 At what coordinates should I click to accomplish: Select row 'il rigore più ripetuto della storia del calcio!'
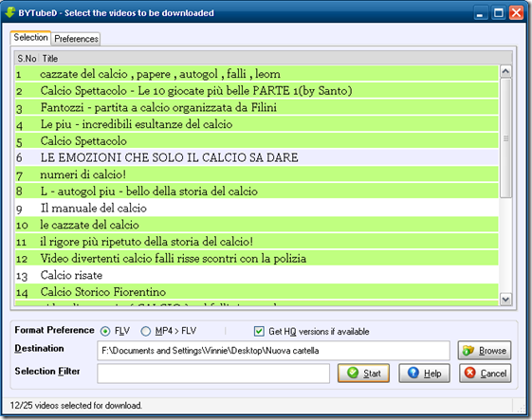[256, 242]
